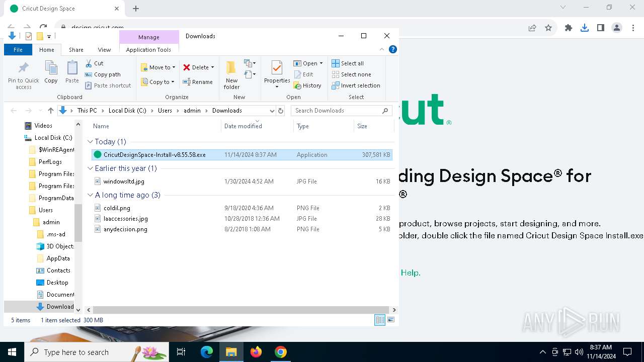This screenshot has height=362, width=644.
Task: Click Select none in the ribbon
Action: pyautogui.click(x=351, y=74)
